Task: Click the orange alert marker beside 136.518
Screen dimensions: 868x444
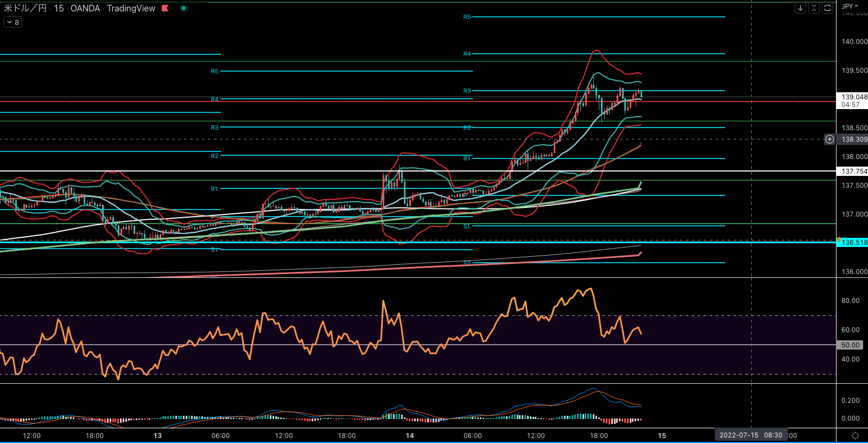Action: (x=839, y=239)
